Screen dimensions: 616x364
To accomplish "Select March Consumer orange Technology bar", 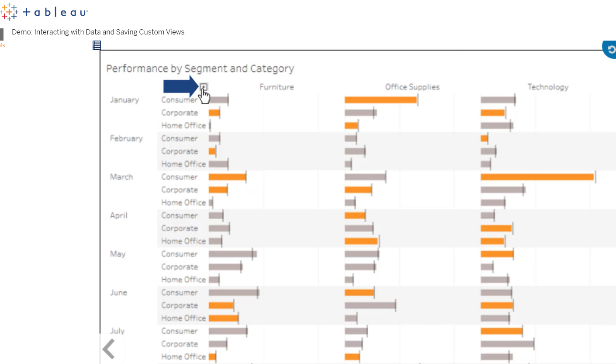I will pos(537,177).
